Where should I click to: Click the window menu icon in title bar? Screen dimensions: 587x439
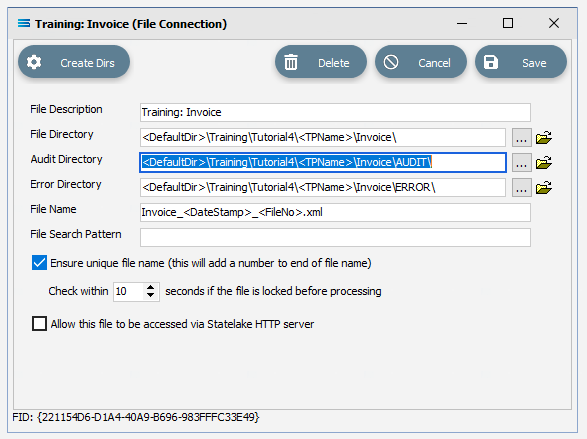pyautogui.click(x=24, y=24)
